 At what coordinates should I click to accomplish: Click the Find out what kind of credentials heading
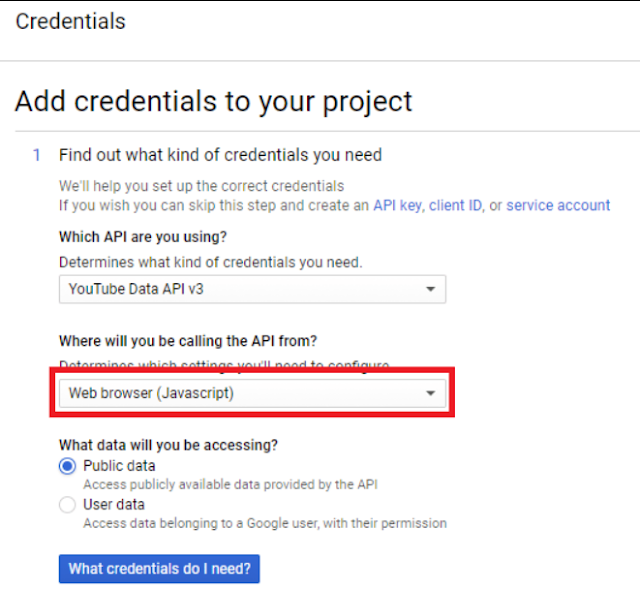tap(220, 155)
